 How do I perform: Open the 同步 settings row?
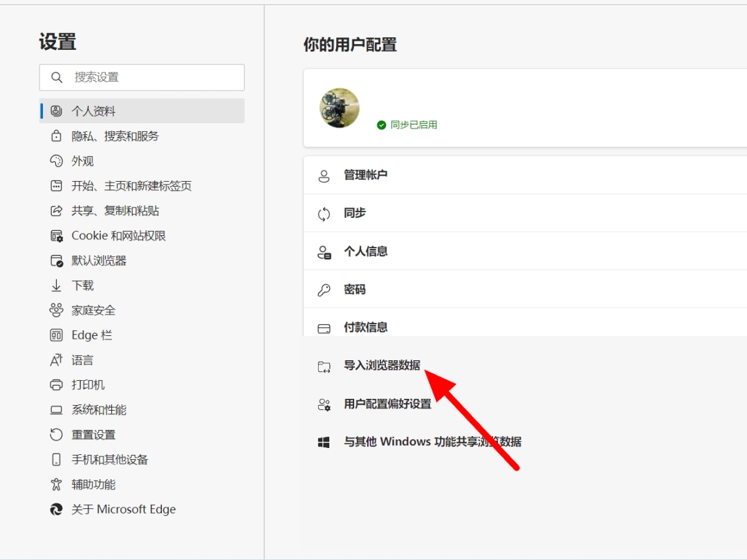525,213
